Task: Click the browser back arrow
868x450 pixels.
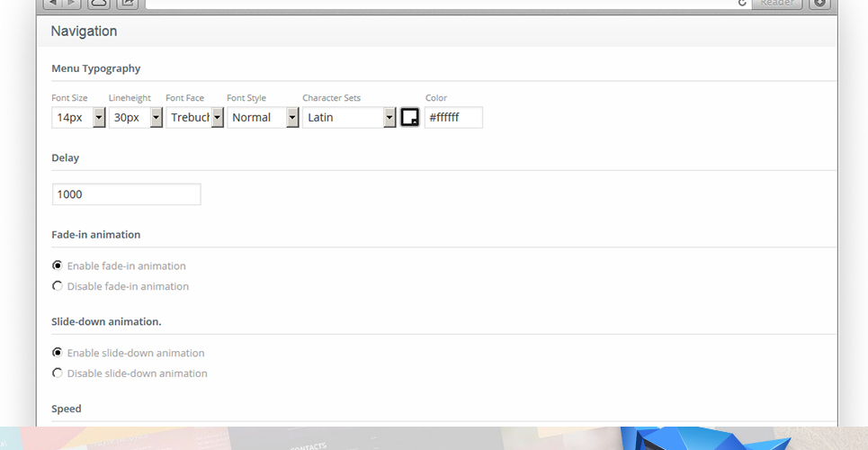Action: (x=52, y=3)
